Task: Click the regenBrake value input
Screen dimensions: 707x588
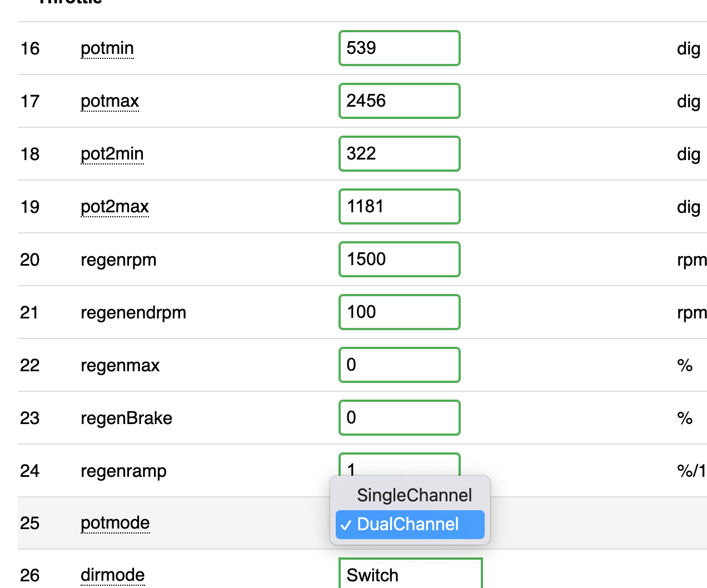Action: pos(399,418)
